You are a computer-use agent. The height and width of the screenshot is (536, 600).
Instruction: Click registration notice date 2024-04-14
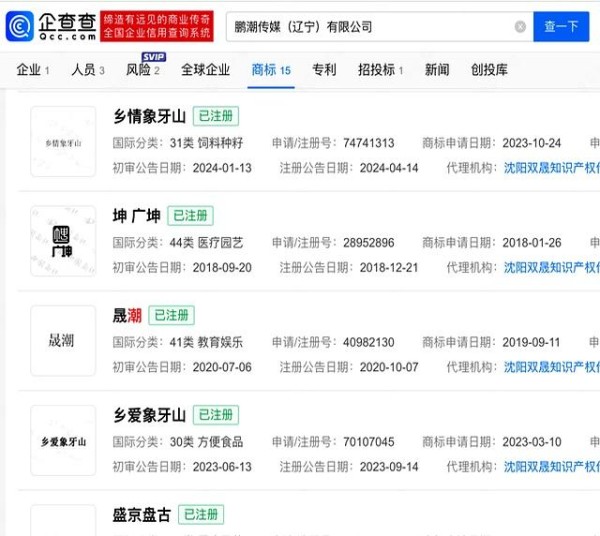click(389, 168)
